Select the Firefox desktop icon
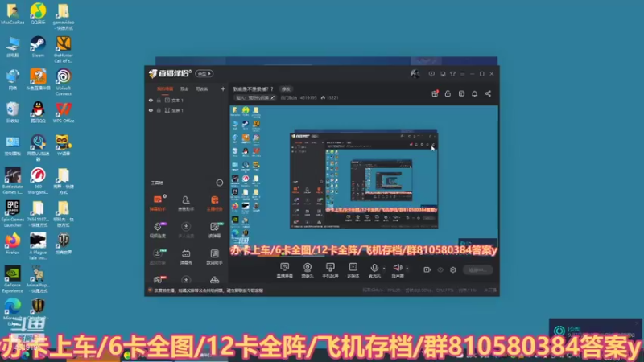This screenshot has height=362, width=644. pos(12,244)
